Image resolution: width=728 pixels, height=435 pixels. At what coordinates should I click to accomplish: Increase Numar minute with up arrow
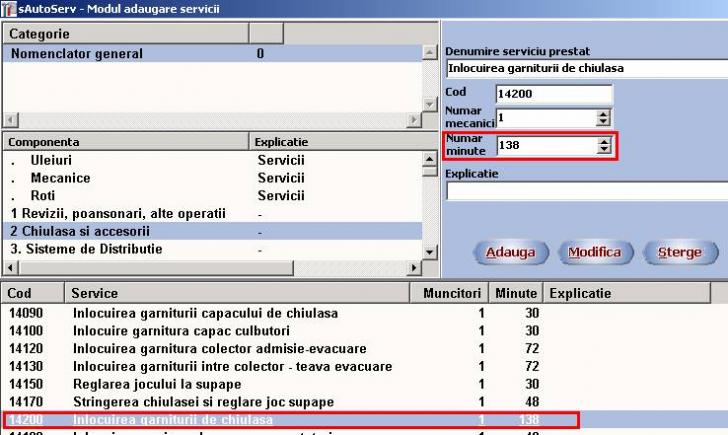pyautogui.click(x=603, y=141)
